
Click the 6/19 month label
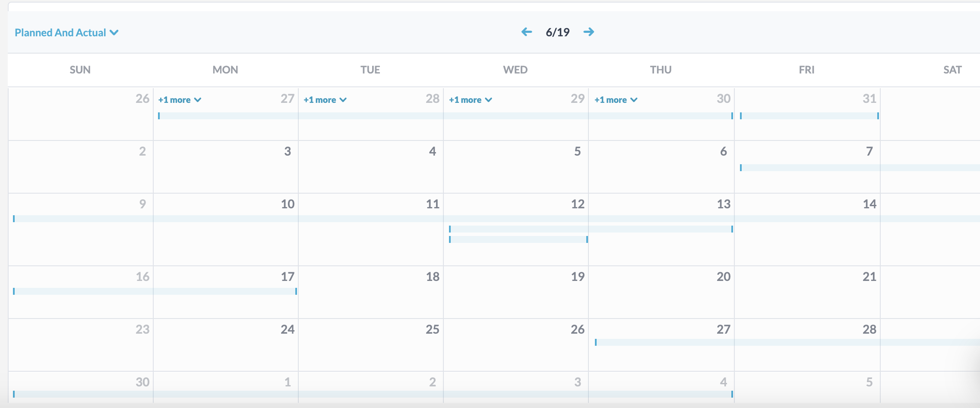558,32
